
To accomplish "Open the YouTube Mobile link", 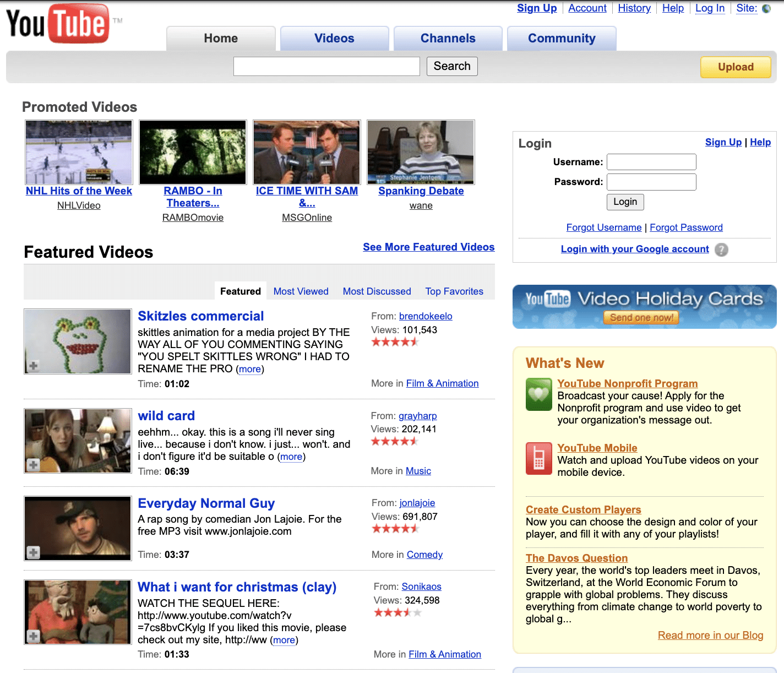I will [597, 448].
